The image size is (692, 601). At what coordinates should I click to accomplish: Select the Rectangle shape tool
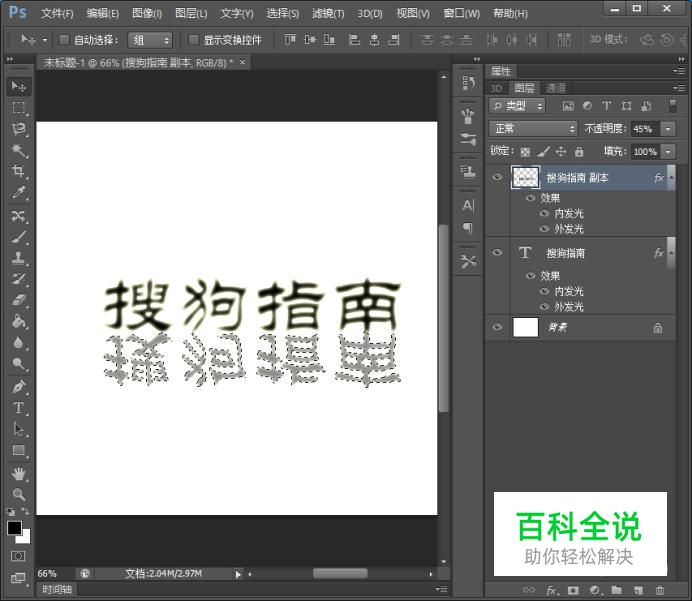tap(18, 450)
